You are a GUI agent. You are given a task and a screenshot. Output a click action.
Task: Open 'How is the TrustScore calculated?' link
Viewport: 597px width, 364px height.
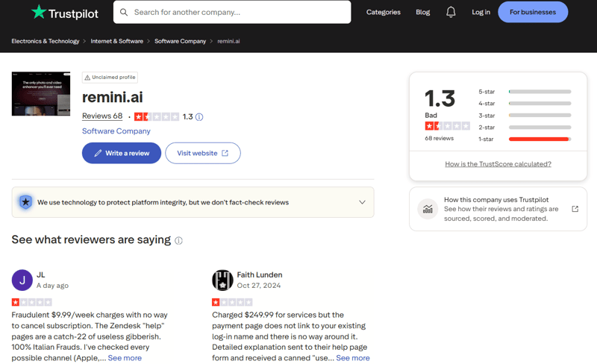(x=498, y=164)
